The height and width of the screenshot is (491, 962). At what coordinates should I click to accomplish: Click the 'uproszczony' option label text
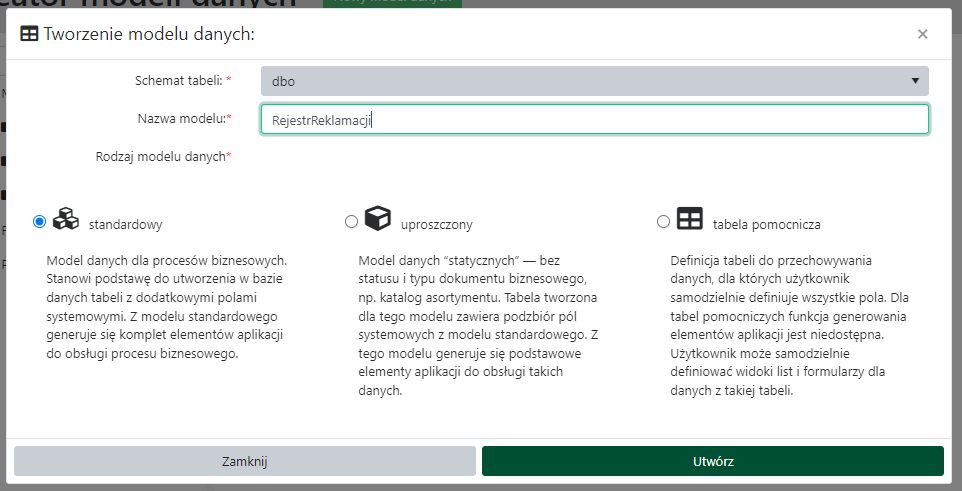(436, 225)
